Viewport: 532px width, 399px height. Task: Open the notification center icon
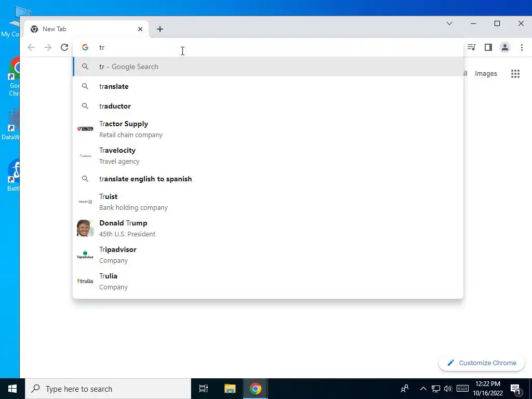click(x=515, y=389)
